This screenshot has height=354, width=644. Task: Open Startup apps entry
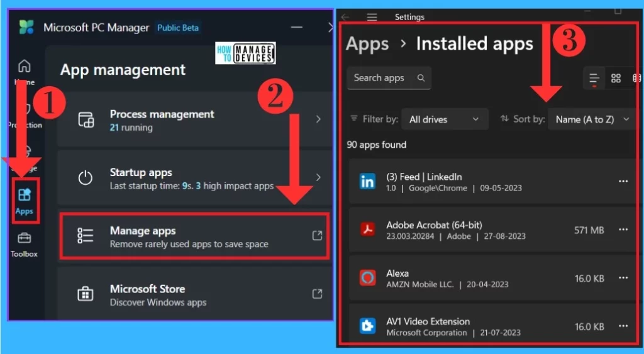tap(194, 178)
